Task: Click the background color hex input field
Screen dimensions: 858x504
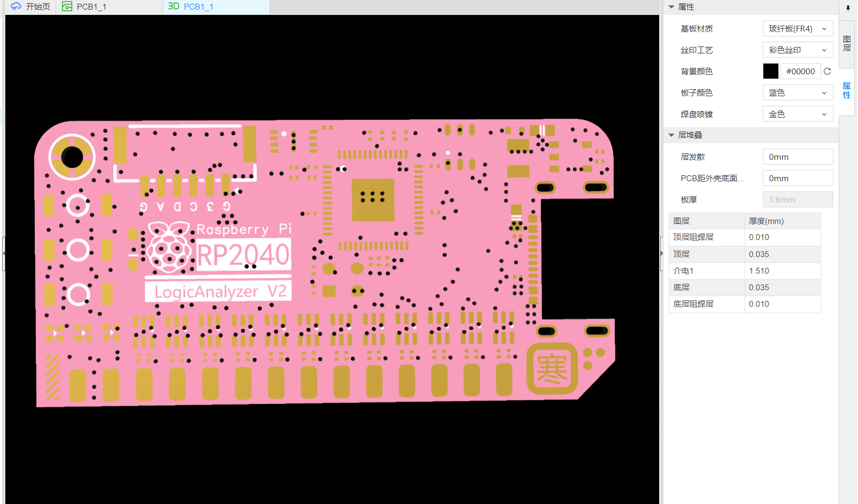Action: coord(800,71)
